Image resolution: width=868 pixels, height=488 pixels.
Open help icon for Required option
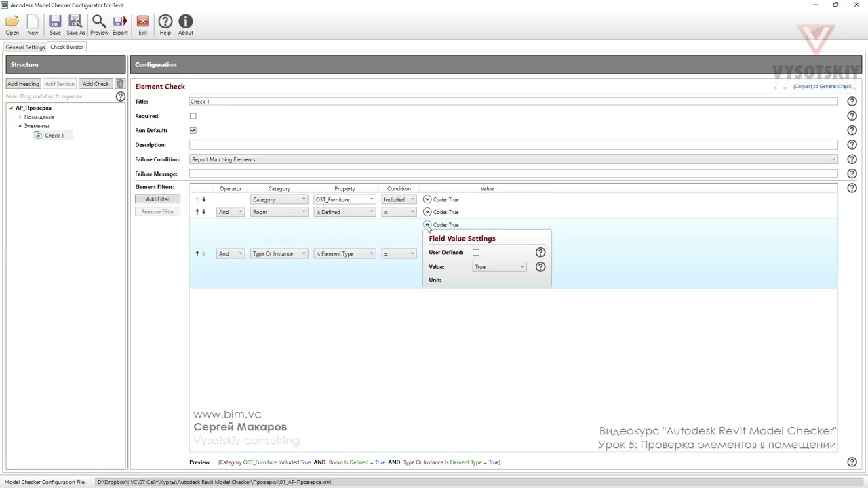click(852, 116)
